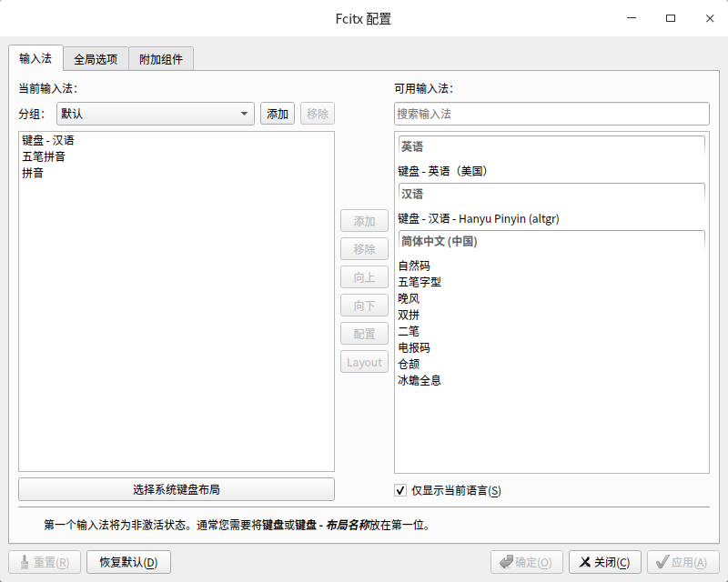This screenshot has height=582, width=728.
Task: Select the 输入法 tab
Action: click(35, 57)
